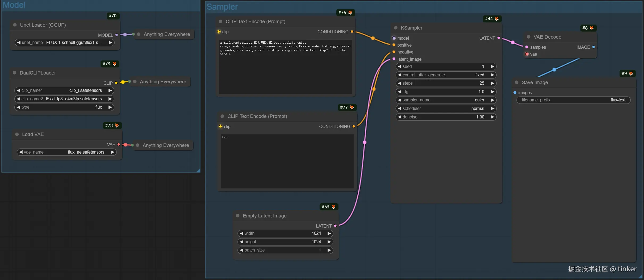Click the fox badge icon on node #8
The width and height of the screenshot is (644, 280).
click(x=592, y=28)
